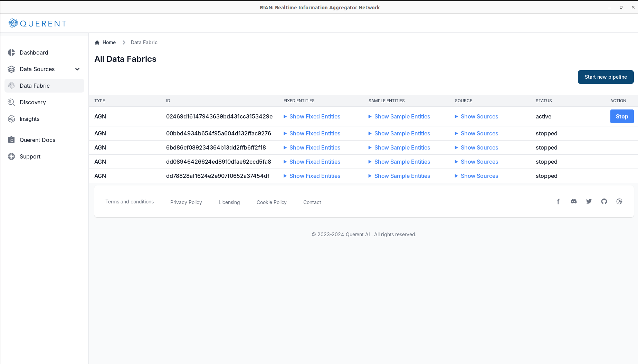Expand Show Fixed Entities for dd78828af1624e2e907f0652a37454df
This screenshot has height=364, width=638.
point(312,176)
